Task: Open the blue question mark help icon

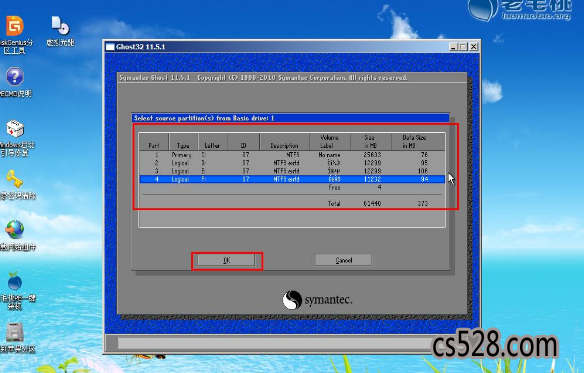Action: click(x=15, y=76)
